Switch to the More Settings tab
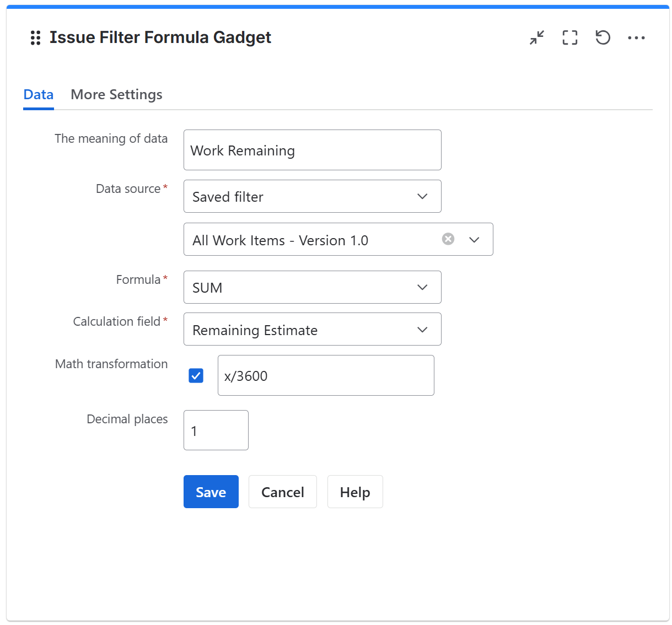 pyautogui.click(x=116, y=94)
